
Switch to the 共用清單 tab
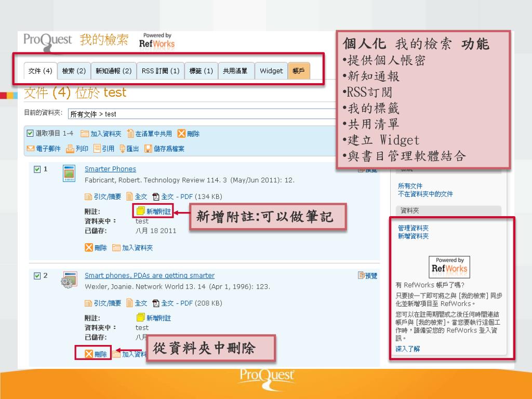point(236,71)
